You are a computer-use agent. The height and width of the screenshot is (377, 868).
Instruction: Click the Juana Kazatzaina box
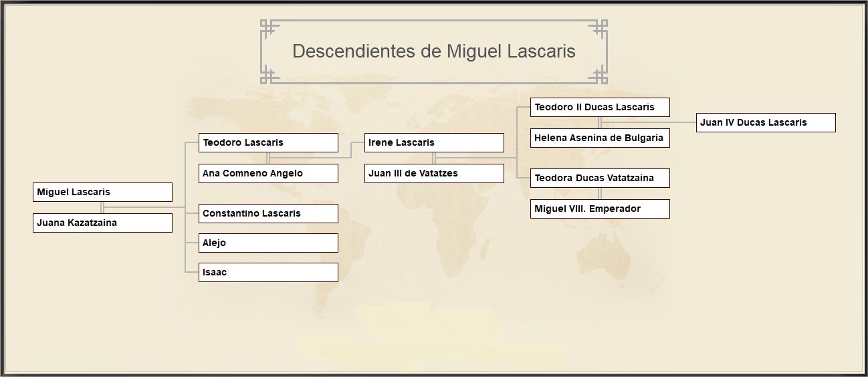(x=102, y=223)
